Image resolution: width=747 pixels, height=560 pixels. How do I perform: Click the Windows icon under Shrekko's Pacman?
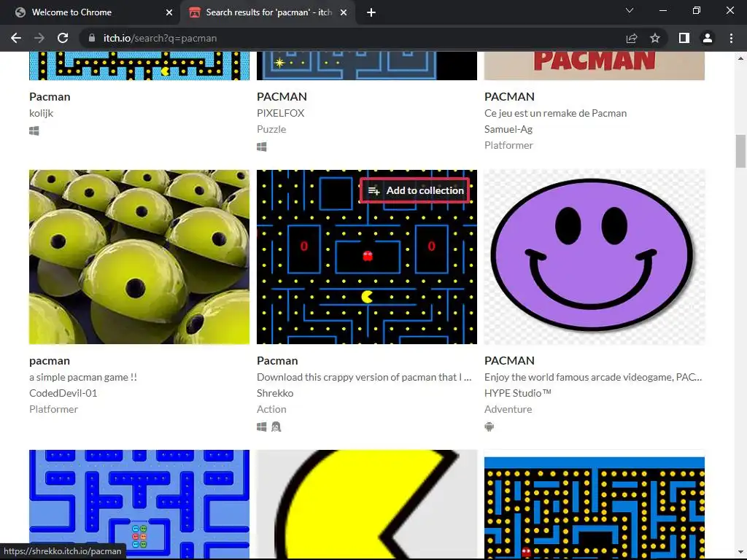[262, 427]
